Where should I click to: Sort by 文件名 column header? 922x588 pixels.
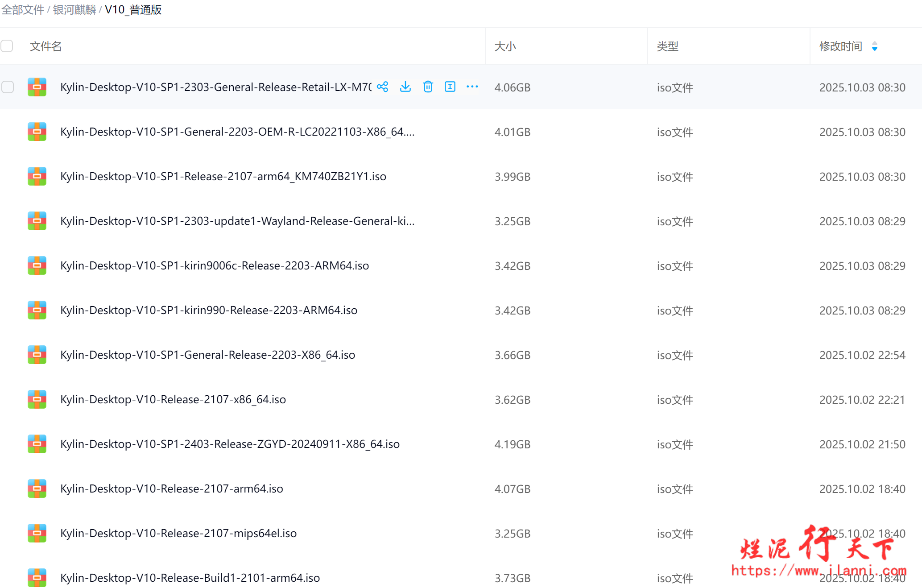[45, 46]
